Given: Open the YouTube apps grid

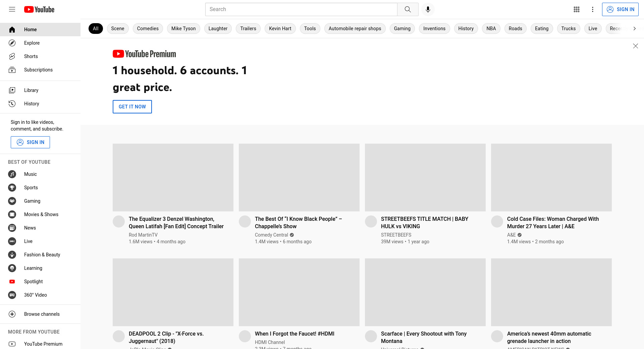Looking at the screenshot, I should click(x=577, y=9).
